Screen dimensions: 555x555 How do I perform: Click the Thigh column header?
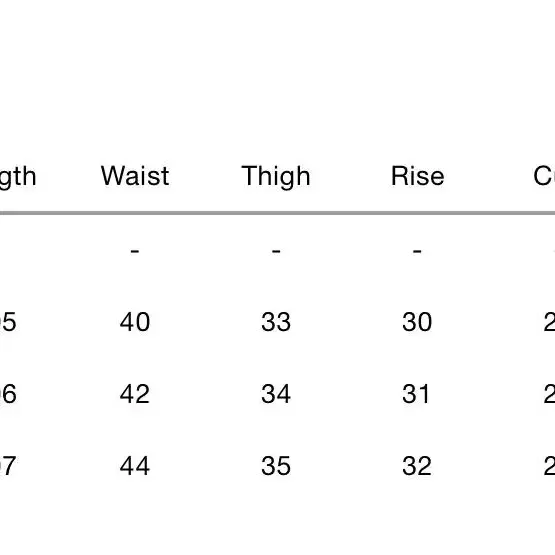pyautogui.click(x=276, y=177)
